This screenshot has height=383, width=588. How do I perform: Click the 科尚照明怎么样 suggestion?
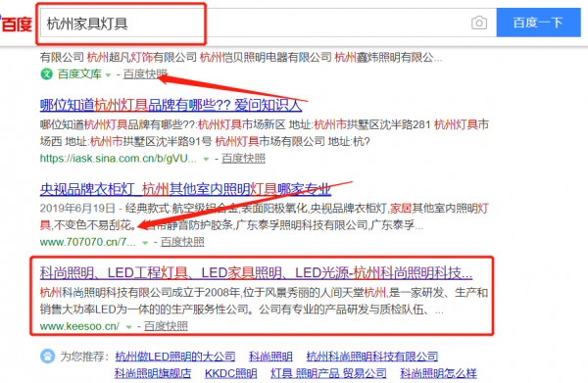[x=438, y=373]
